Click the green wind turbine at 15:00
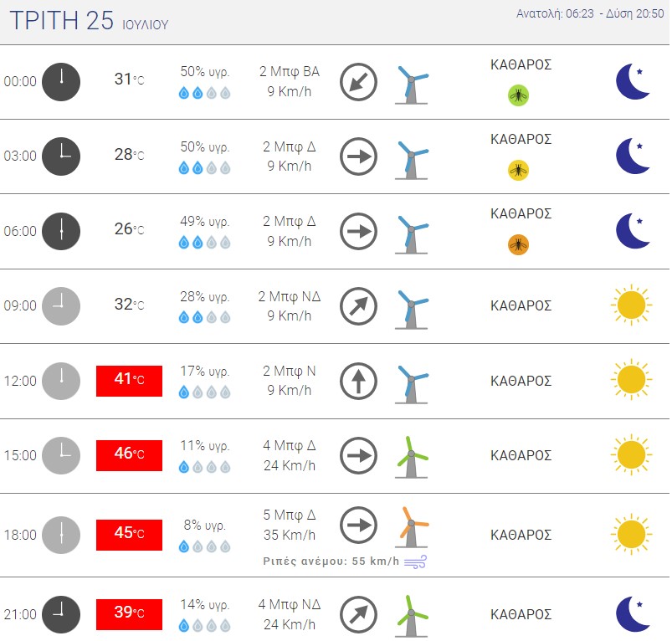This screenshot has width=672, height=641. point(412,457)
